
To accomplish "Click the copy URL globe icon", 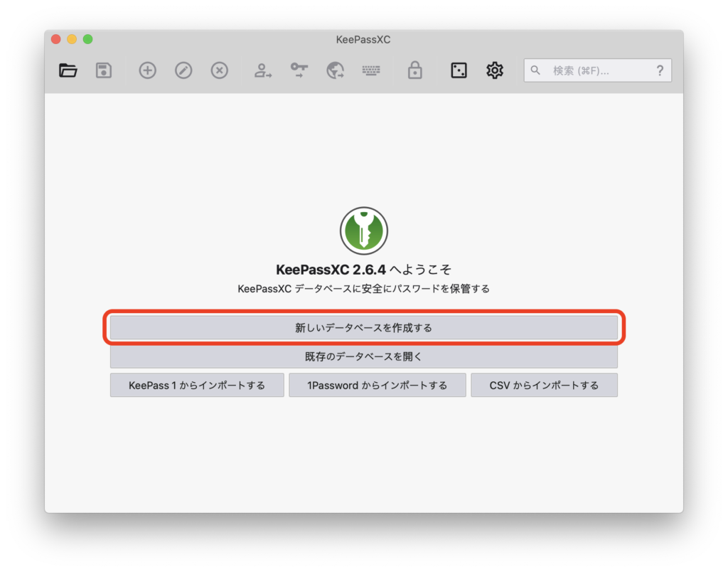I will (x=335, y=70).
